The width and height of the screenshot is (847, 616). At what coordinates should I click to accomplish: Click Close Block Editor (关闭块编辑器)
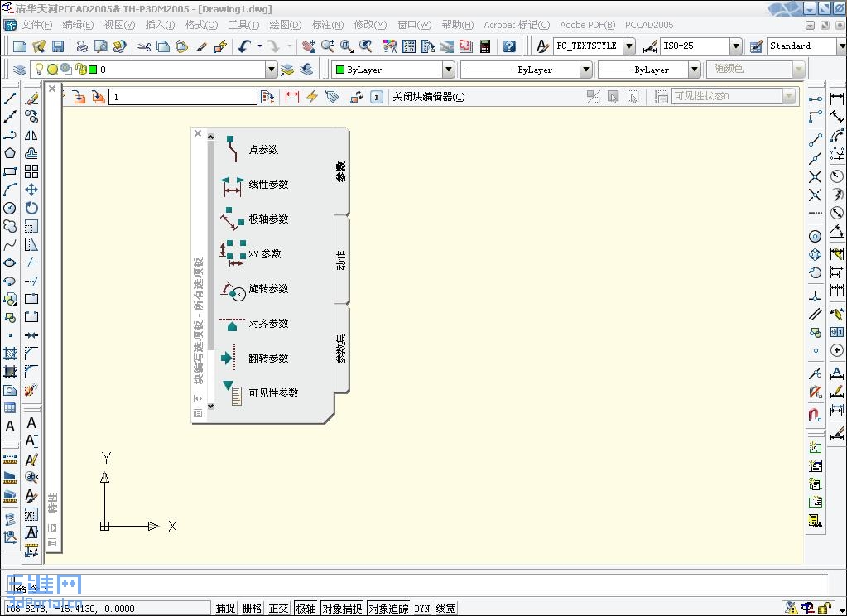point(428,97)
